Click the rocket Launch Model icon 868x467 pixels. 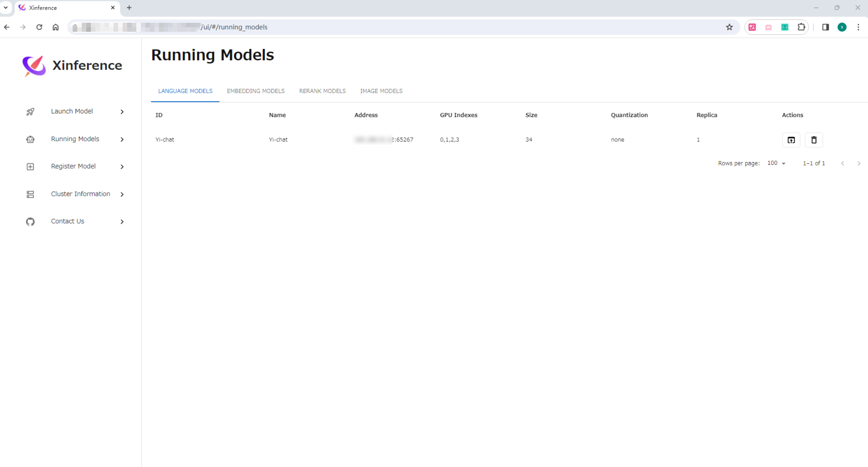pyautogui.click(x=30, y=111)
